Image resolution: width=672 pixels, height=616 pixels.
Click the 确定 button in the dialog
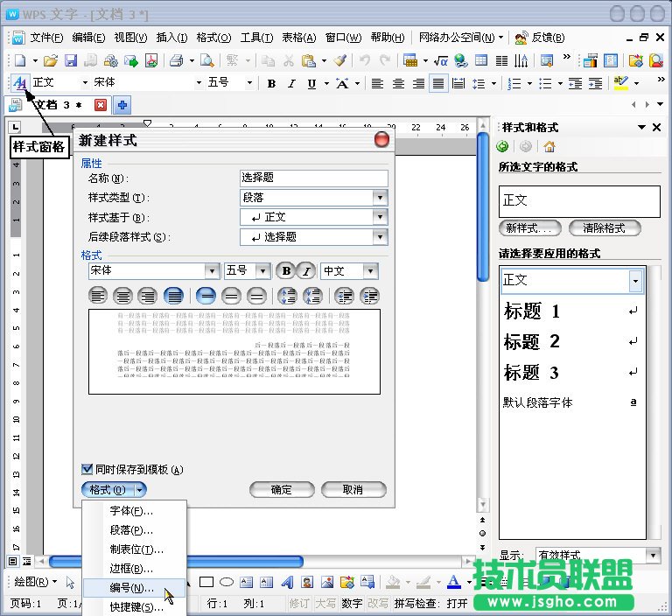pos(282,489)
